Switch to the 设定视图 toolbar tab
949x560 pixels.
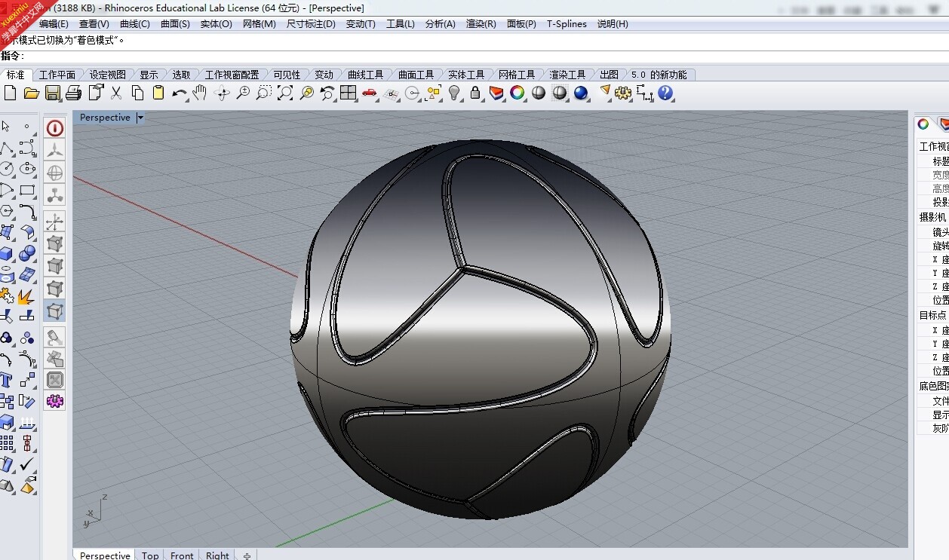click(108, 75)
